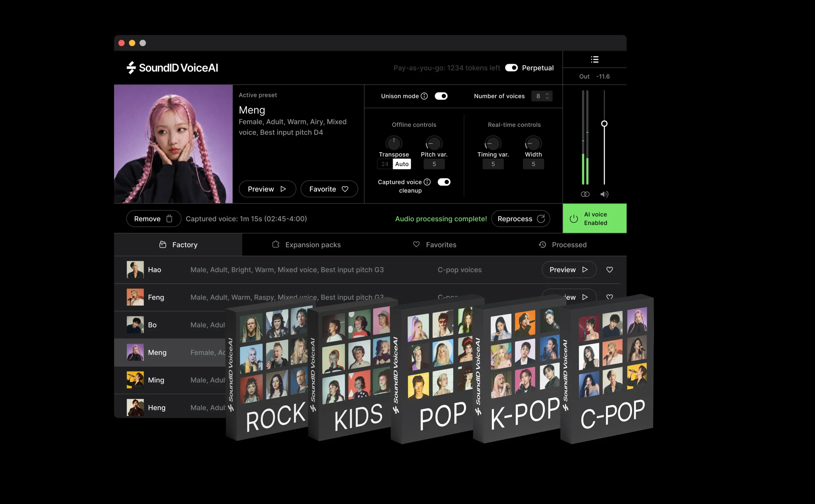Click the Pitch var. value field
This screenshot has width=815, height=504.
pos(434,164)
